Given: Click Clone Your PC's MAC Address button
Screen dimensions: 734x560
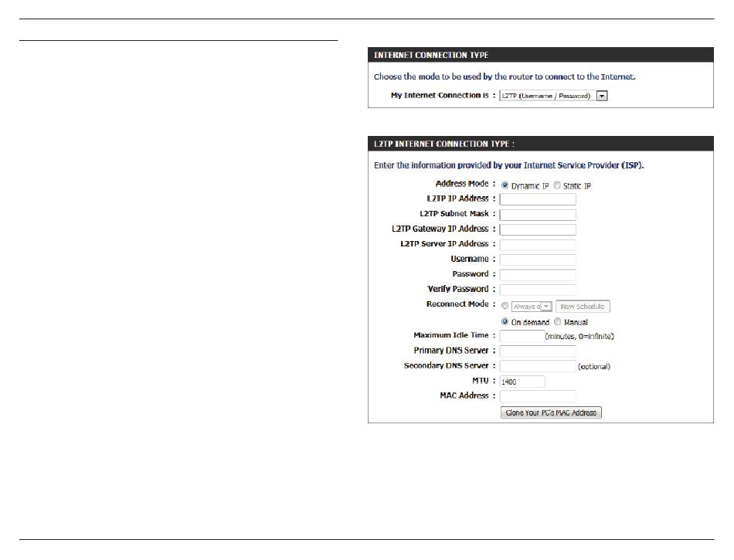Looking at the screenshot, I should (551, 412).
